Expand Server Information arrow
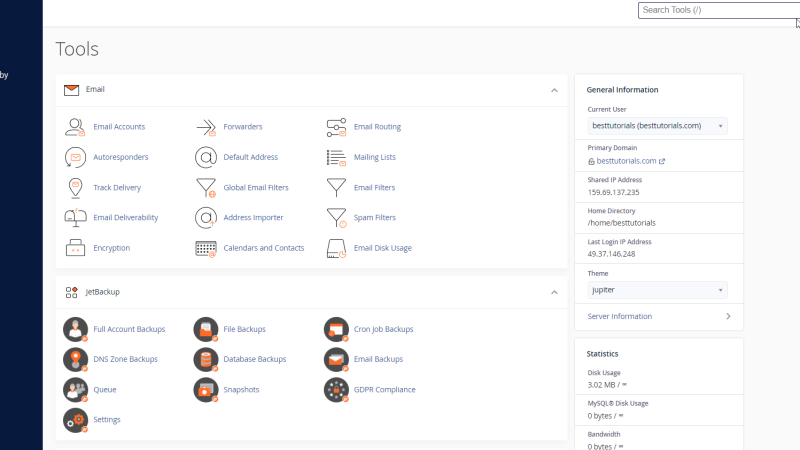Image resolution: width=800 pixels, height=450 pixels. [x=728, y=316]
